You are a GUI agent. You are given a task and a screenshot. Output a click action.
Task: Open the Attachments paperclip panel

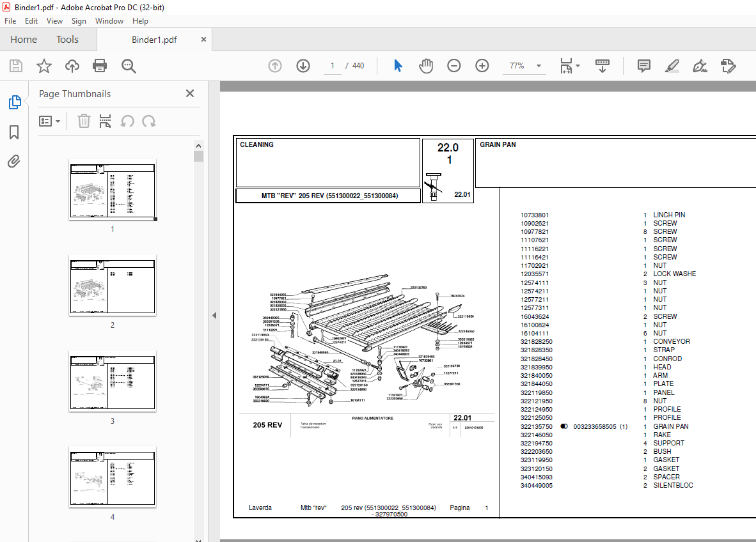click(14, 162)
